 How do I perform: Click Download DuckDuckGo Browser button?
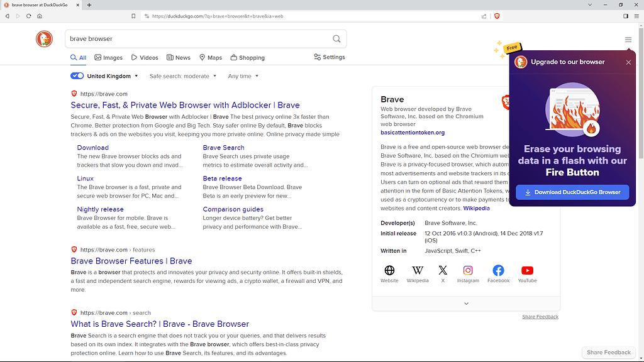pyautogui.click(x=572, y=192)
